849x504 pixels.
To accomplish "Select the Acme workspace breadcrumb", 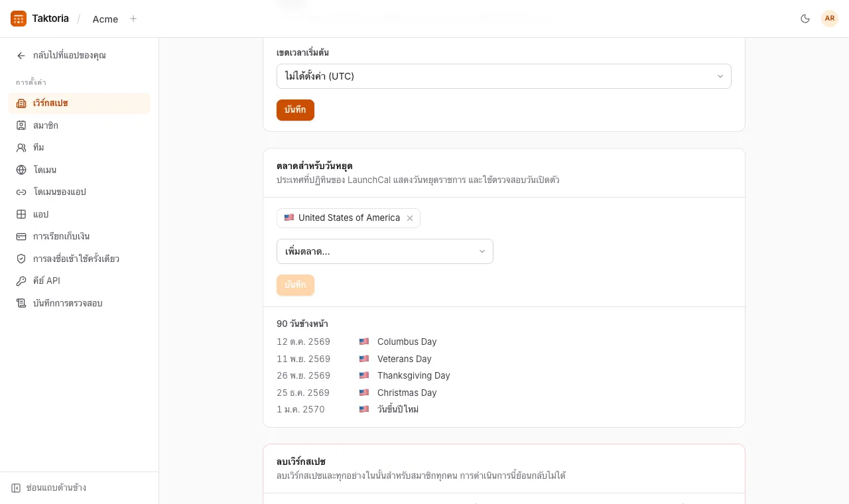I will [x=105, y=19].
